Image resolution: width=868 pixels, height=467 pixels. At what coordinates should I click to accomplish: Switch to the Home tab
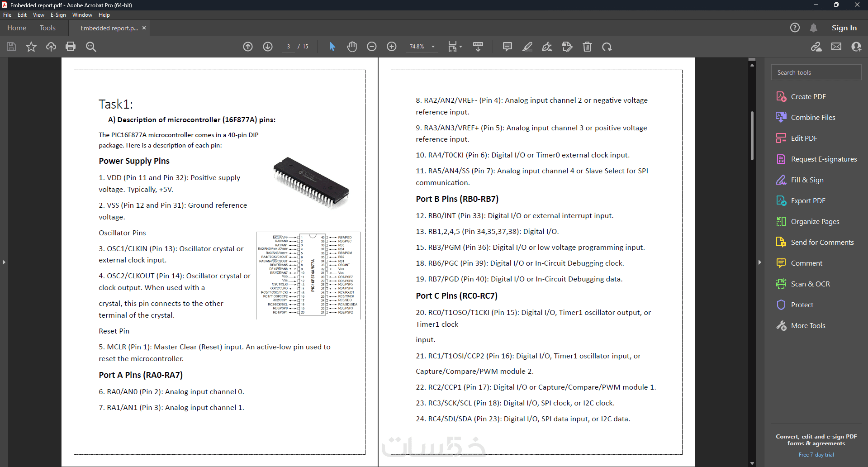coord(17,28)
